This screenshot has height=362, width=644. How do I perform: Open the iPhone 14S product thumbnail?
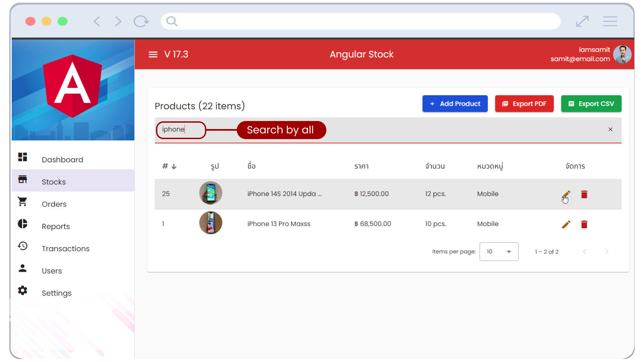coord(211,193)
